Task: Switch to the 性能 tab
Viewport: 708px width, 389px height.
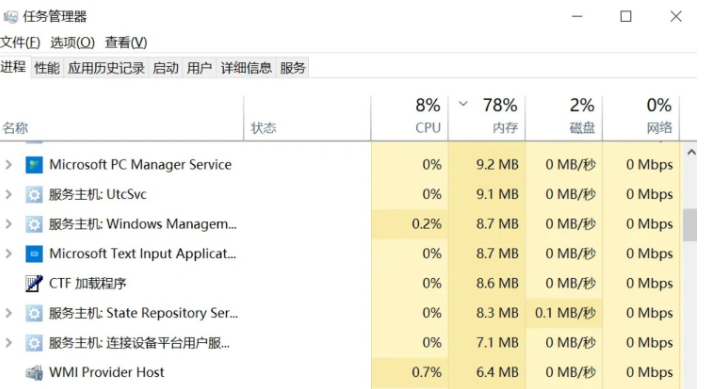Action: click(47, 68)
